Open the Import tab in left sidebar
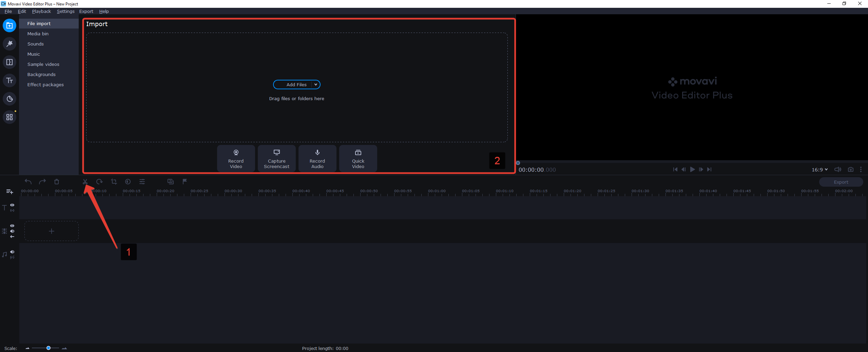Image resolution: width=868 pixels, height=352 pixels. [9, 25]
